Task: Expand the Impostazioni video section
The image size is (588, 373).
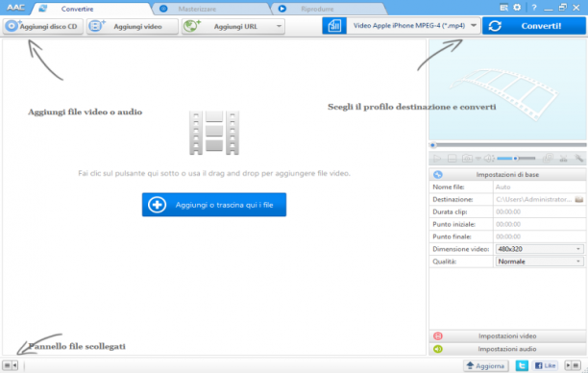Action: click(507, 336)
